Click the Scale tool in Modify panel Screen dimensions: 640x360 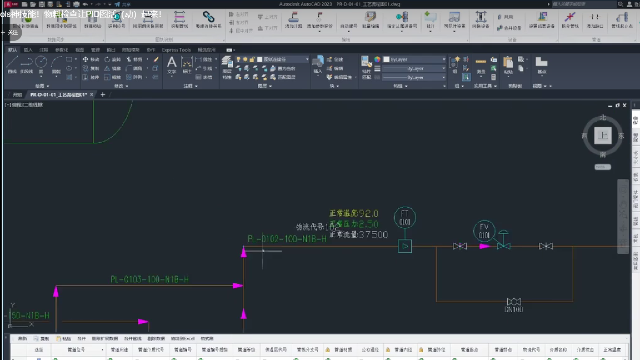pos(113,77)
